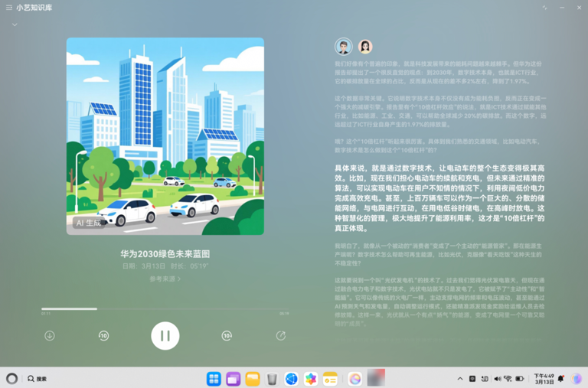The image size is (588, 388).
Task: Download the podcast audio
Action: pos(50,335)
